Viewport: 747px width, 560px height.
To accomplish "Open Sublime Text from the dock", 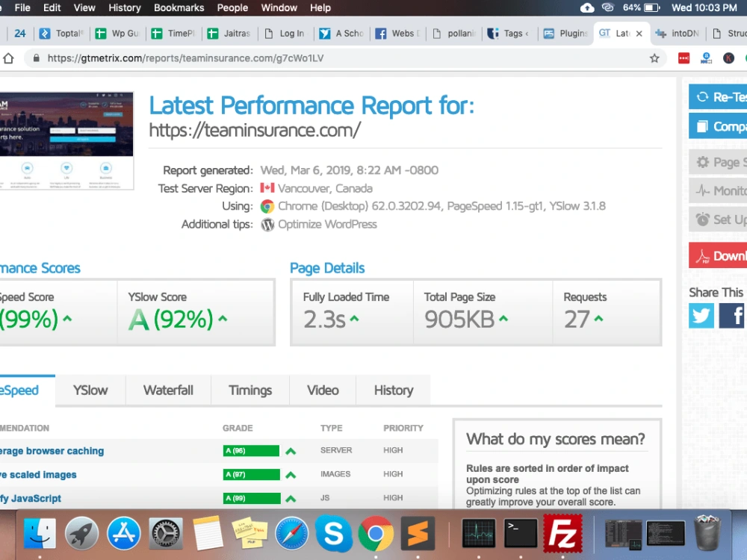I will [x=418, y=533].
